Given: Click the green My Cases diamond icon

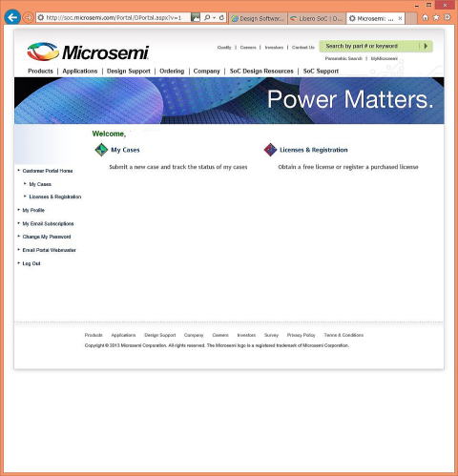Looking at the screenshot, I should point(101,150).
